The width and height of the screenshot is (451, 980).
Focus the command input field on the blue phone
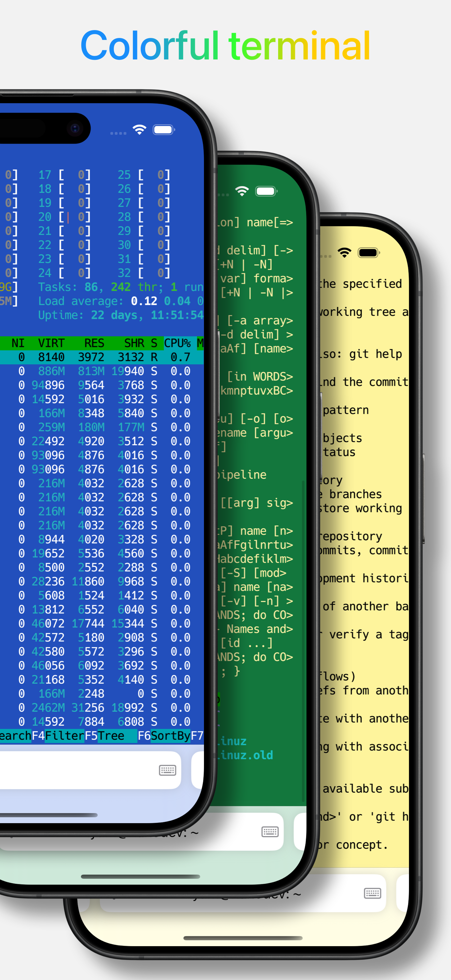tap(91, 771)
